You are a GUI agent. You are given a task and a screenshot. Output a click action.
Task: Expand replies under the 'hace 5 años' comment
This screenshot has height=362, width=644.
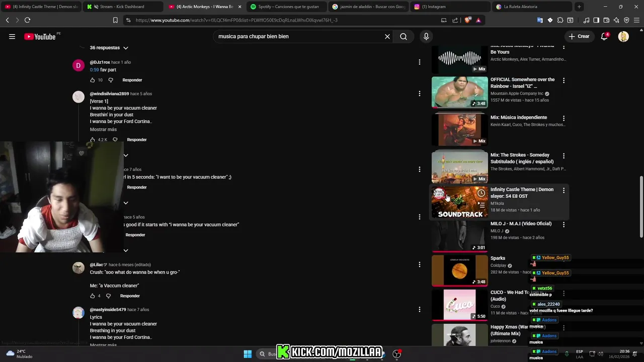(126, 250)
